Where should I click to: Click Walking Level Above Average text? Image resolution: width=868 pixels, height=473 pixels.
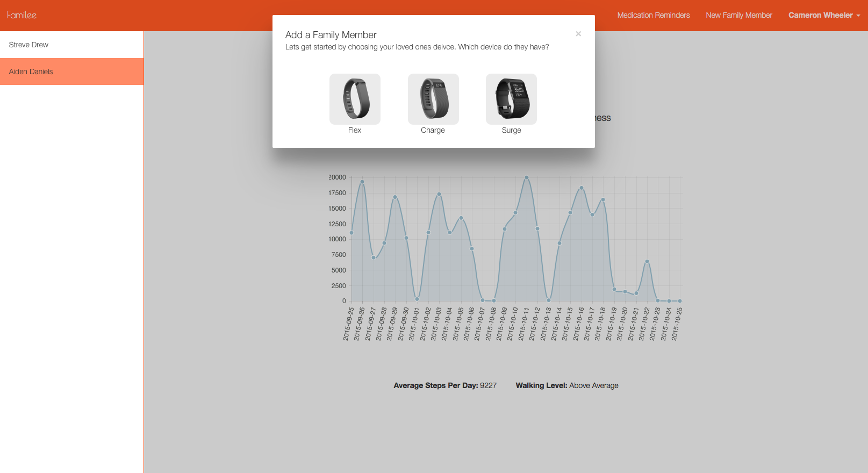pyautogui.click(x=567, y=385)
